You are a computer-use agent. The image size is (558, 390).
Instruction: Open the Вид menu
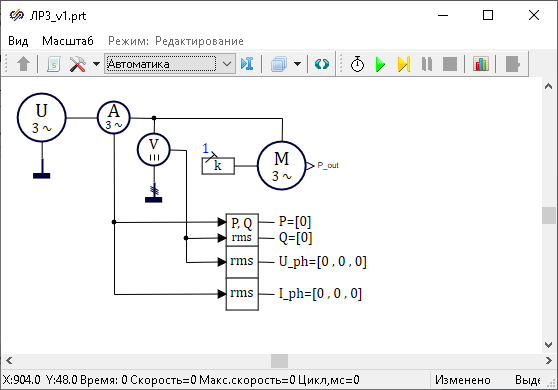point(18,41)
